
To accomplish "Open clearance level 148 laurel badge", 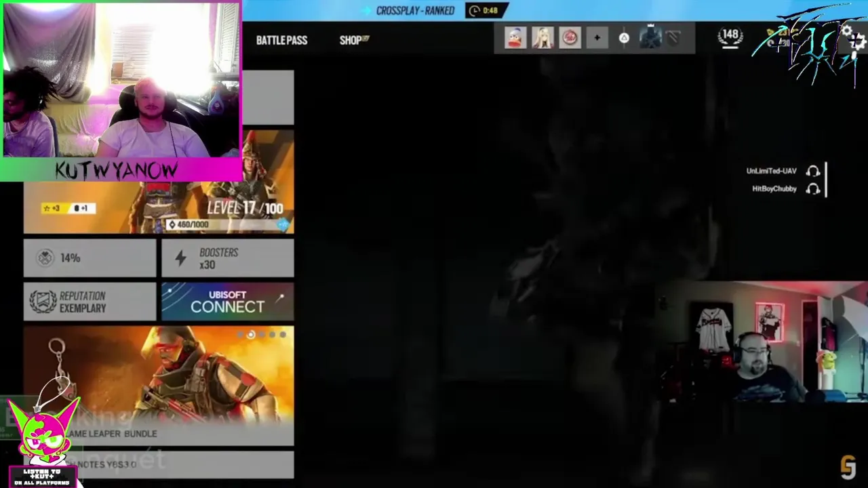I will (730, 37).
